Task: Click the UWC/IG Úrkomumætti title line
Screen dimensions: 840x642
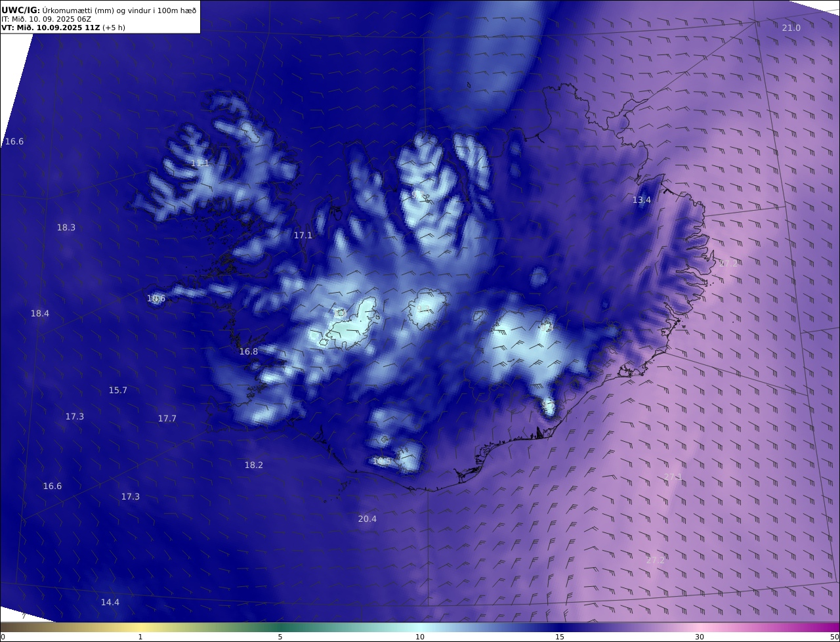Action: pos(98,10)
